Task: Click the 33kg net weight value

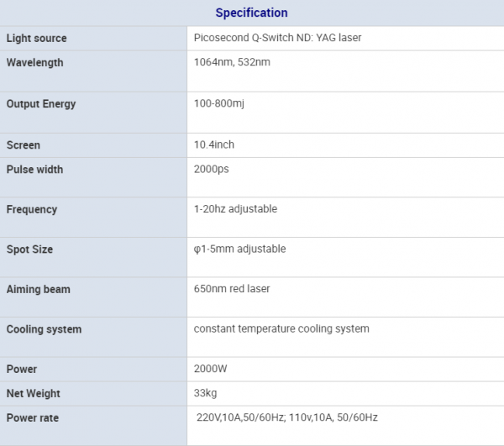Action: pos(206,394)
